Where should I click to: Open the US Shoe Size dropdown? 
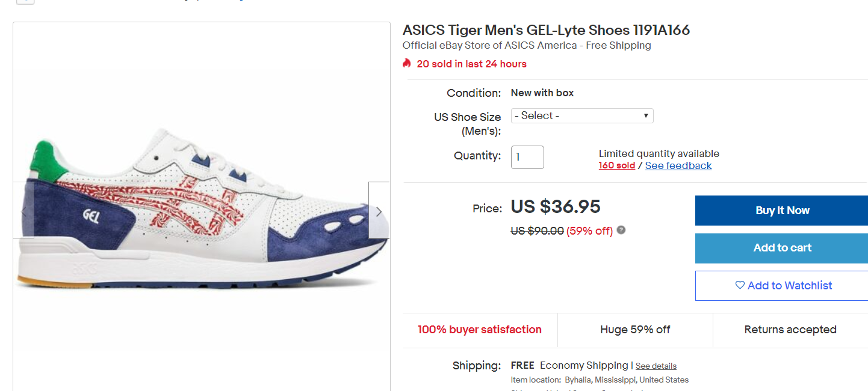[x=581, y=115]
